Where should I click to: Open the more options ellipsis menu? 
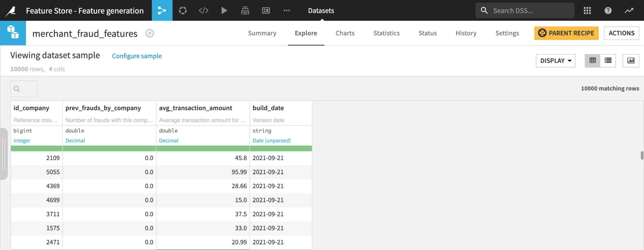tap(287, 10)
